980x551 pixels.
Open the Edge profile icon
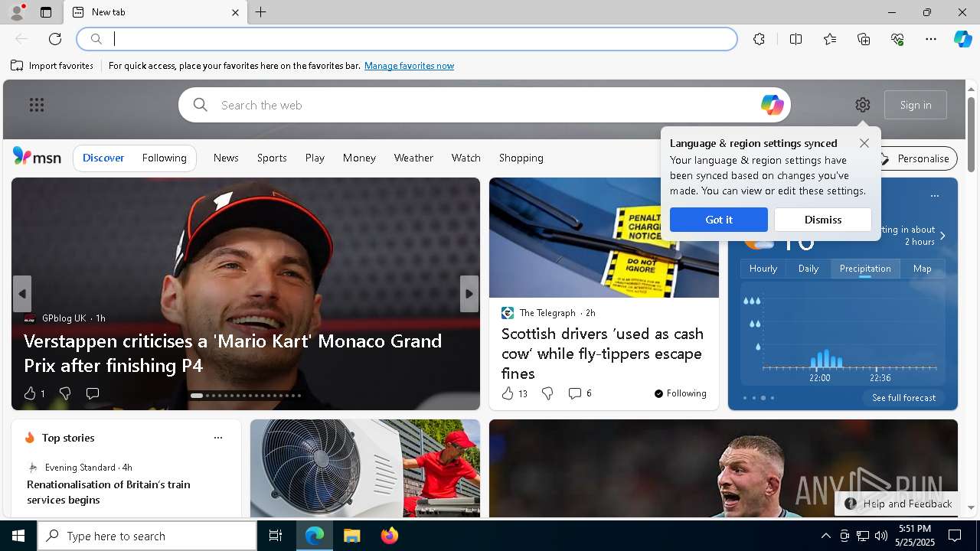click(16, 12)
